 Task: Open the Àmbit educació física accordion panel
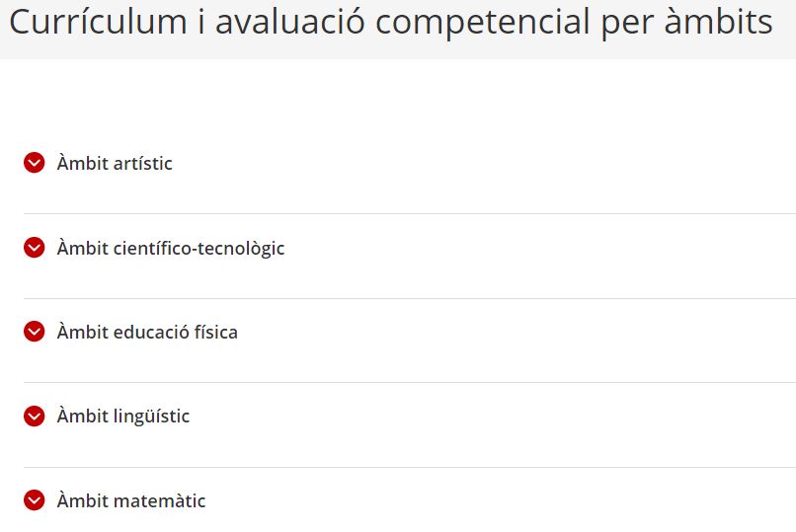click(x=147, y=332)
